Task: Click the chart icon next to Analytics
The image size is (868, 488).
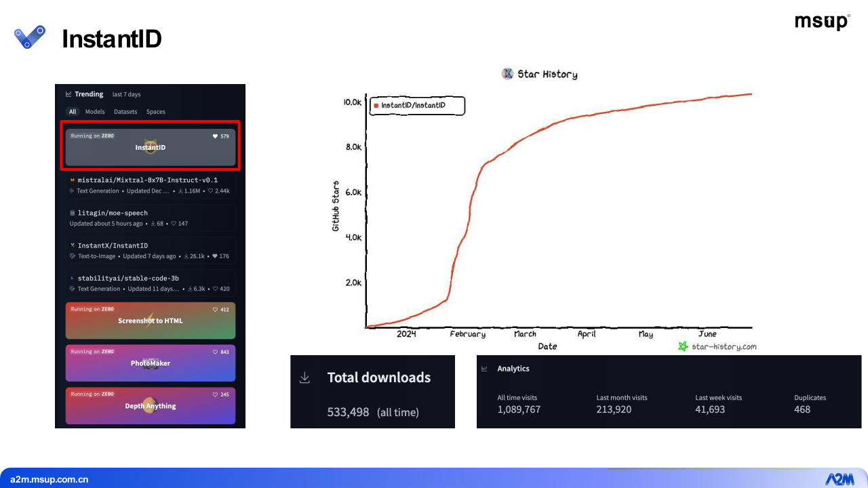Action: (x=484, y=369)
